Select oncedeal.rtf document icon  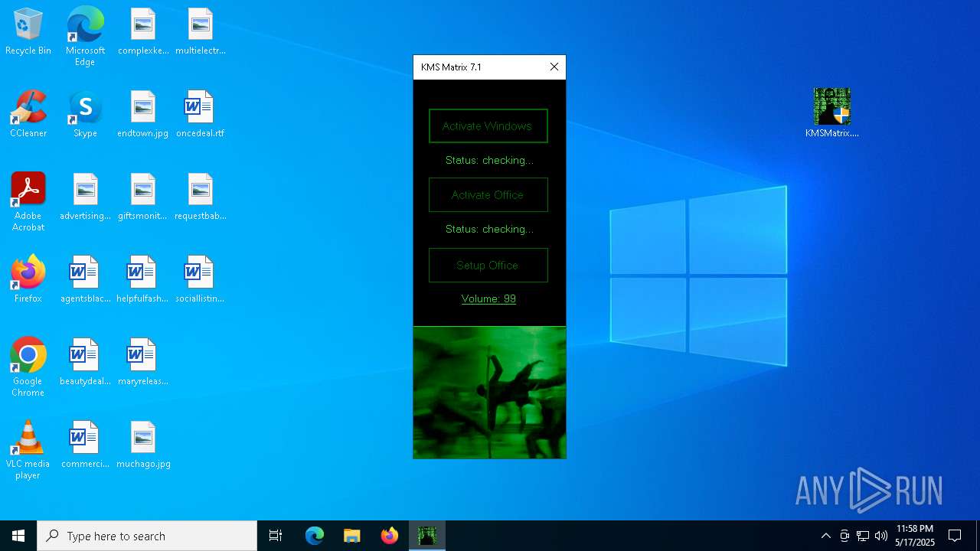click(x=201, y=115)
